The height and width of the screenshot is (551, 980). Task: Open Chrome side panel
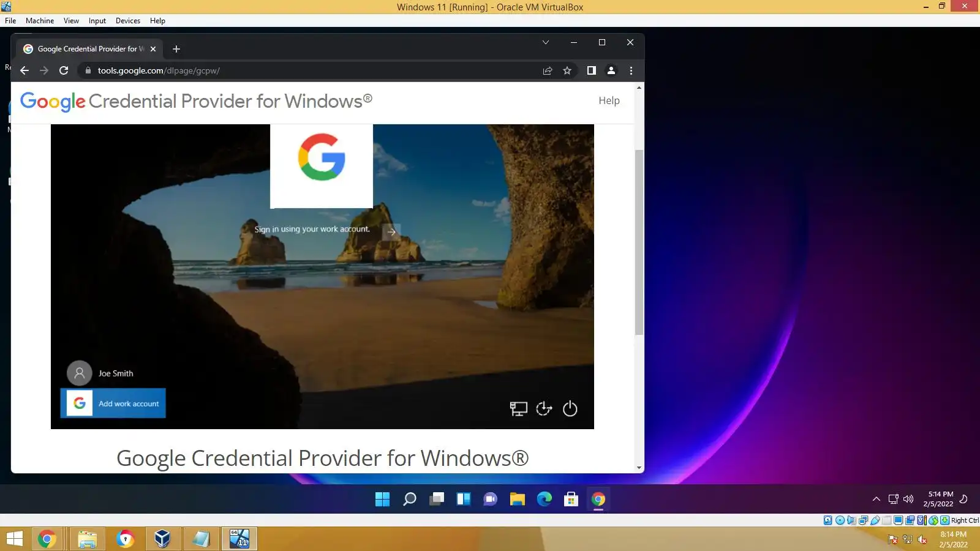(x=591, y=70)
